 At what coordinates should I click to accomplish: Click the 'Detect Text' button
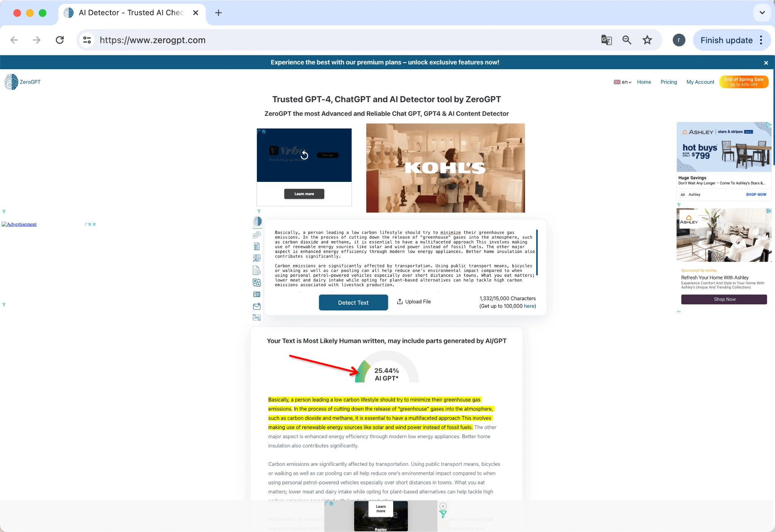353,302
